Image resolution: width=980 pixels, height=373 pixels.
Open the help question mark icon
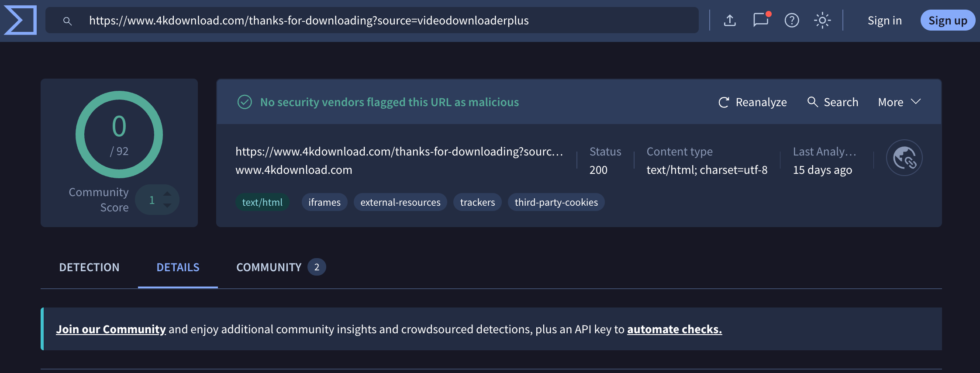(792, 20)
